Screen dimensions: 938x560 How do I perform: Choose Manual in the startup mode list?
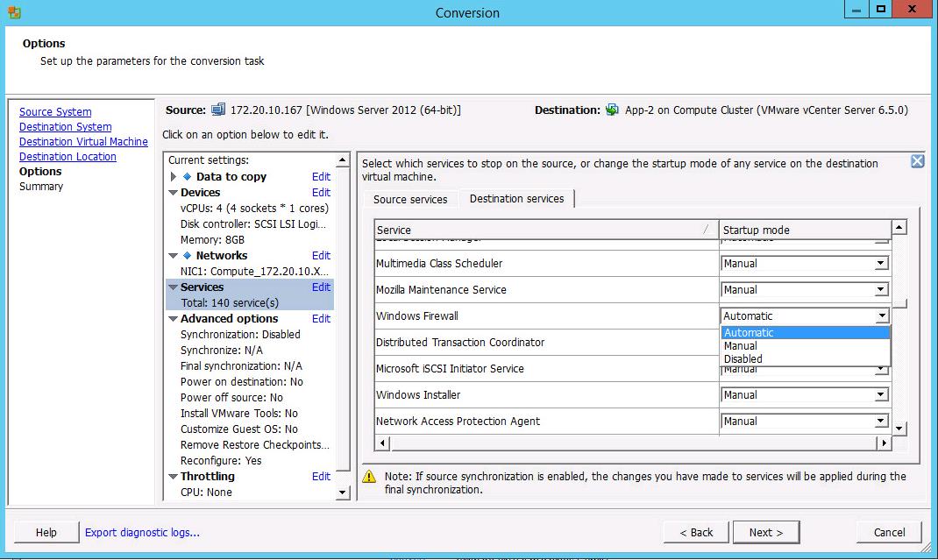point(806,346)
